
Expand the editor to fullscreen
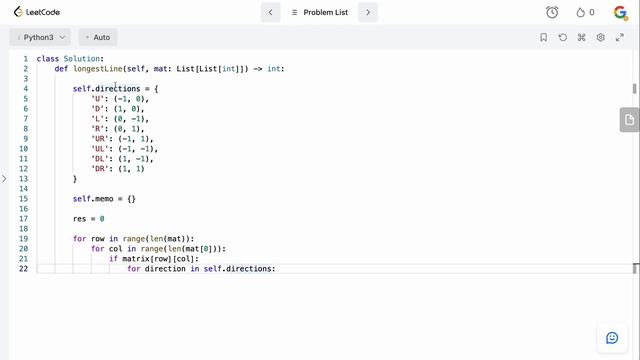click(620, 38)
